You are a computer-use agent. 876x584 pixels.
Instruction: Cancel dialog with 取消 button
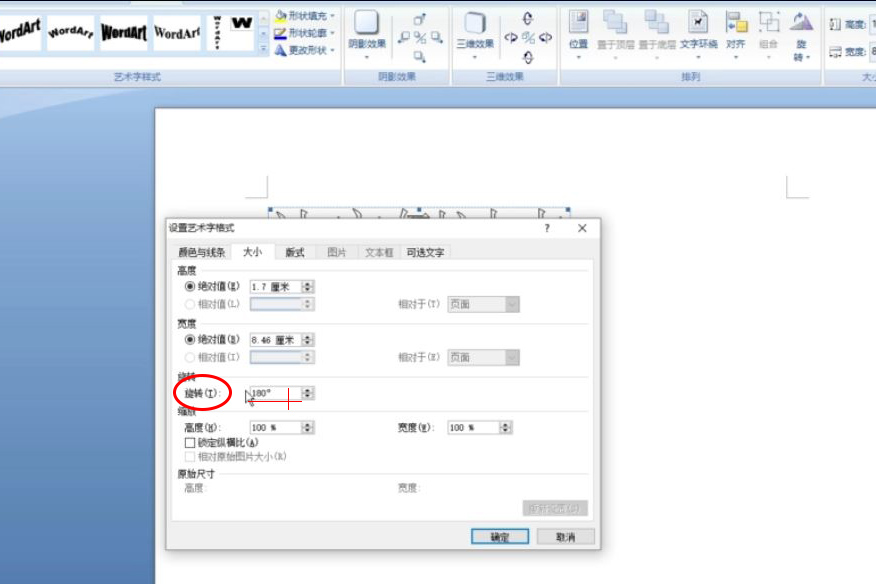[x=565, y=536]
